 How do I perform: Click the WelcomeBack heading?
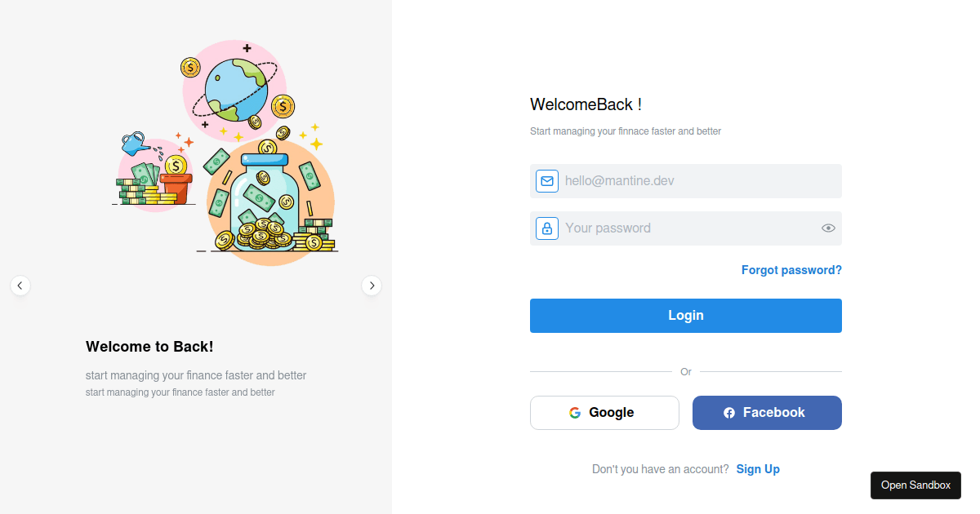pos(585,104)
